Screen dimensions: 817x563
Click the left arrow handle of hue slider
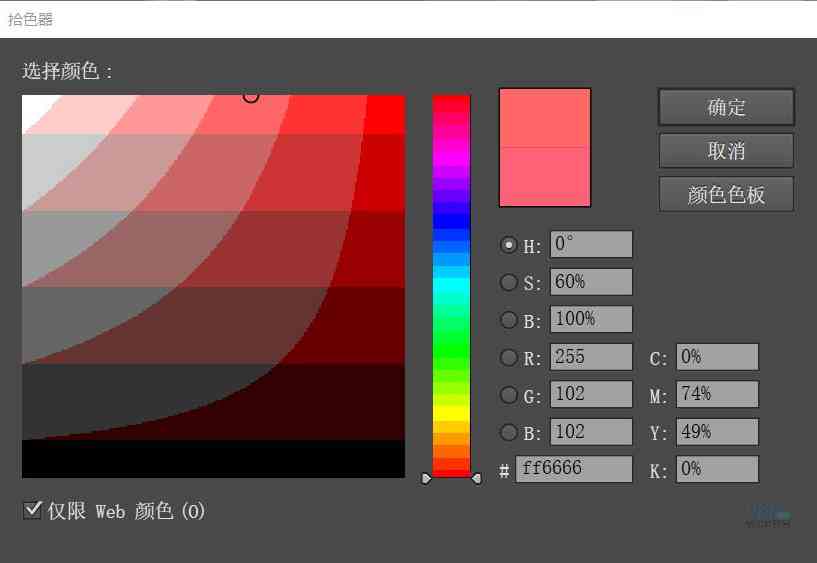click(x=426, y=478)
